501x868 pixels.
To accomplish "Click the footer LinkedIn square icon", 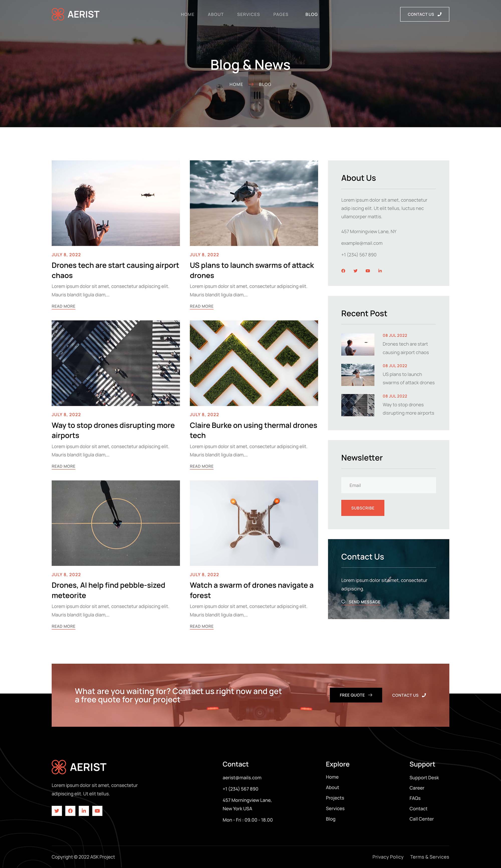I will click(84, 811).
